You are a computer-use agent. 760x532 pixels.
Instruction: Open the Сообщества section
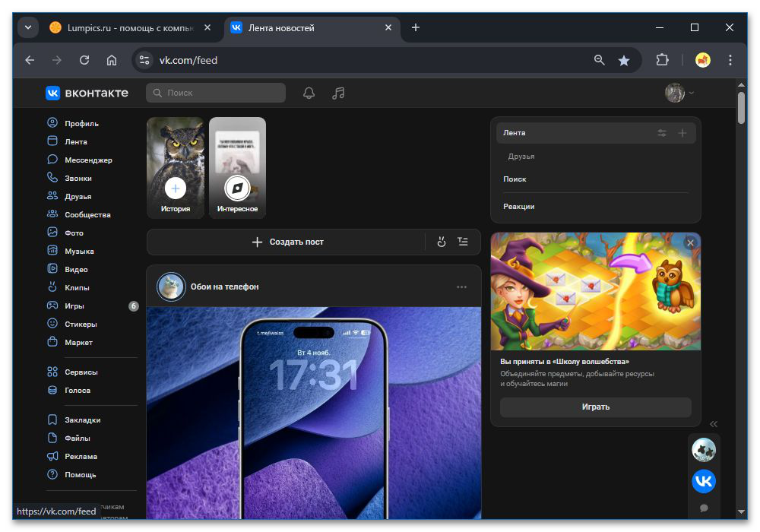pyautogui.click(x=79, y=214)
